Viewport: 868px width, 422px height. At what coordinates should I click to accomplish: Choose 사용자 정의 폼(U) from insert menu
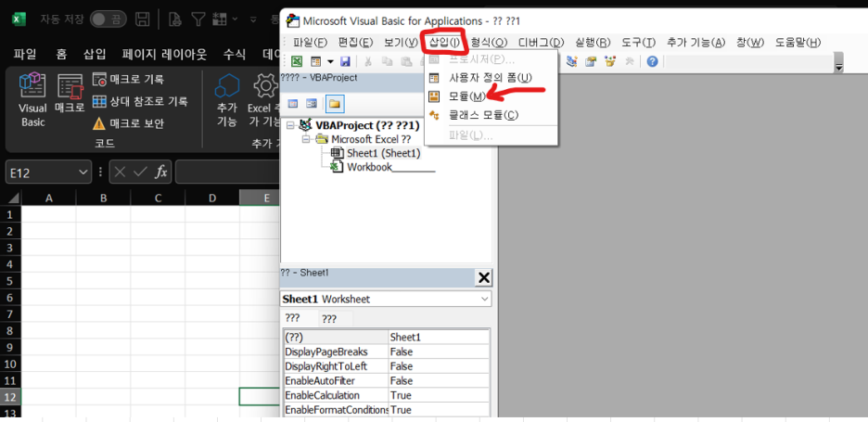click(x=490, y=78)
